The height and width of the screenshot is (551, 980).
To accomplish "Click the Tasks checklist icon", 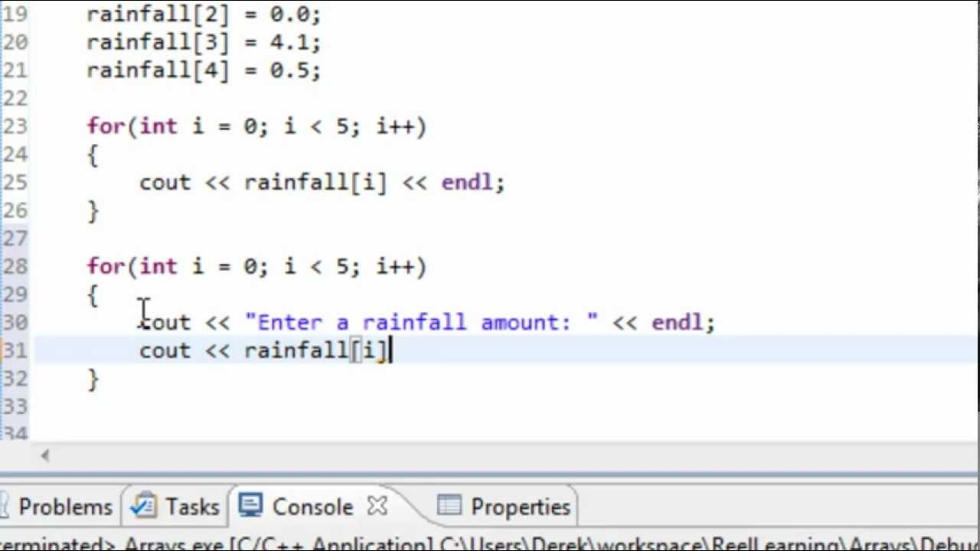I will [143, 506].
